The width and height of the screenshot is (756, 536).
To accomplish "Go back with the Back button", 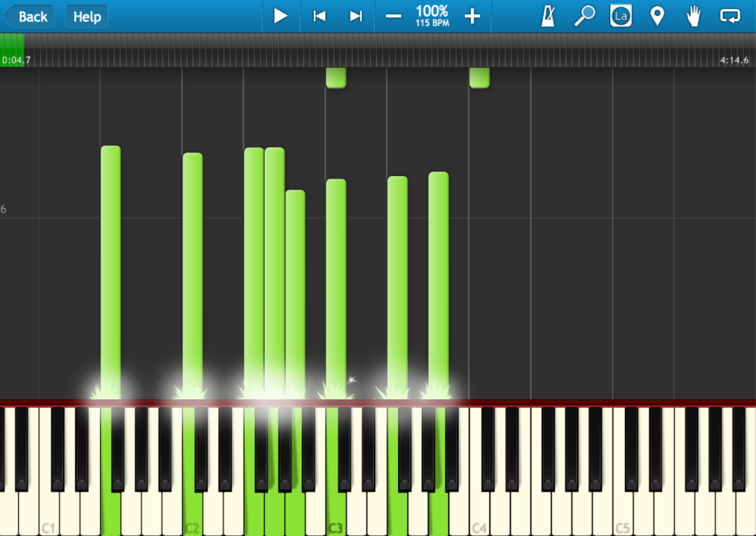I will [29, 17].
